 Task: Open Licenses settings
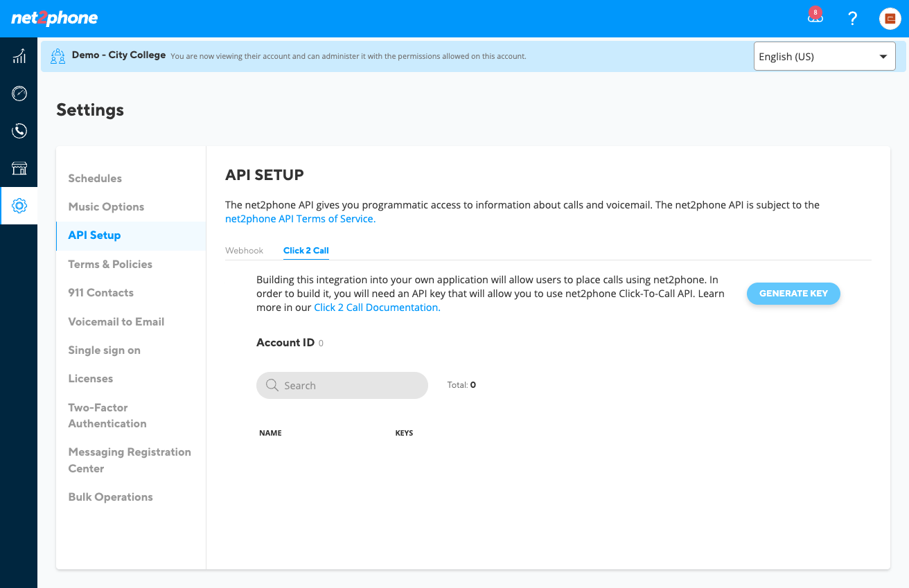click(x=91, y=379)
